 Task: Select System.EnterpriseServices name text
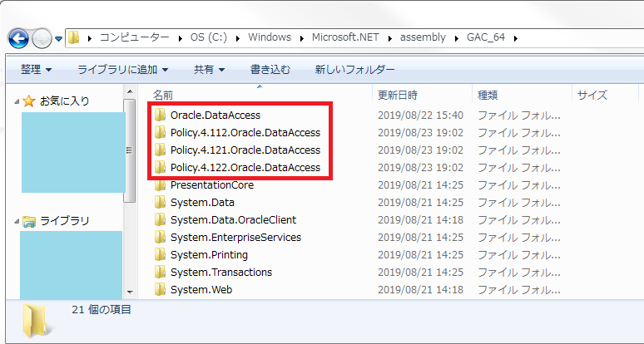(235, 238)
